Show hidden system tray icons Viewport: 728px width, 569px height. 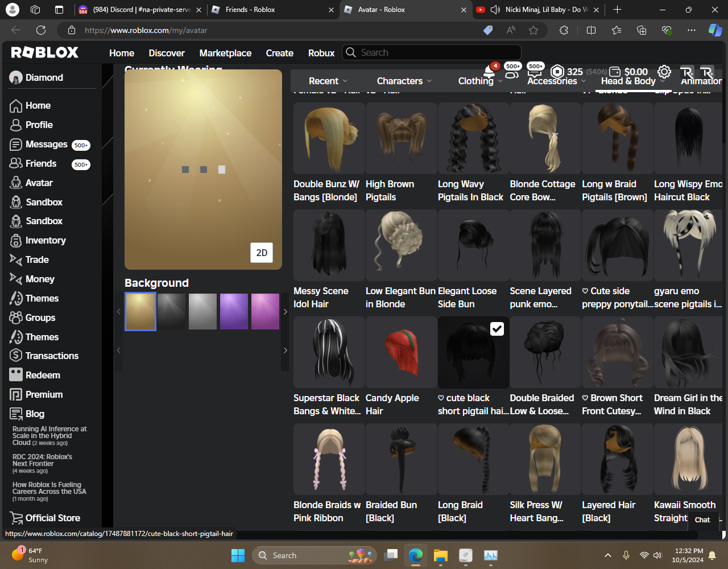607,555
